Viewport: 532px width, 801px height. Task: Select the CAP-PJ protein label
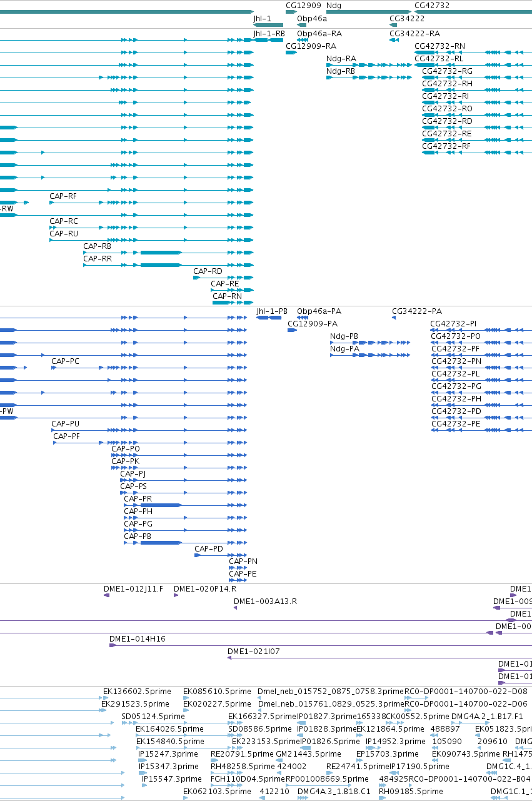click(133, 474)
